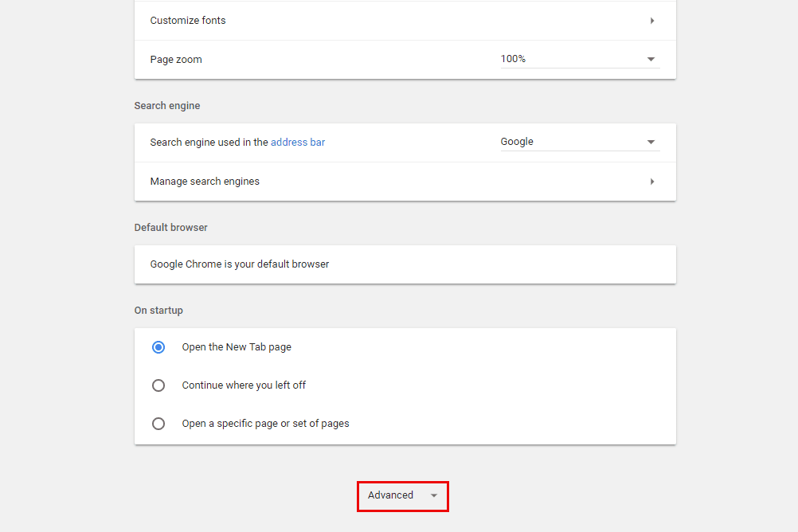Click the Continue where you left off label

pyautogui.click(x=244, y=385)
